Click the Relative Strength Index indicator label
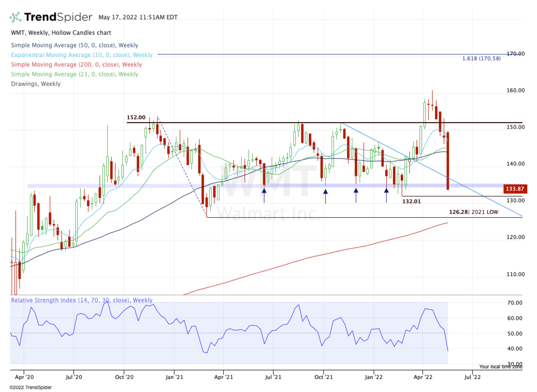Viewport: 537px width, 392px height. tap(81, 300)
